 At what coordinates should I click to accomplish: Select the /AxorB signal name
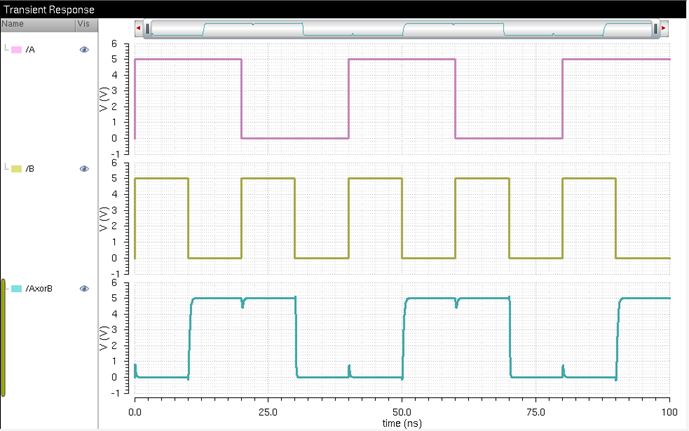tap(39, 289)
